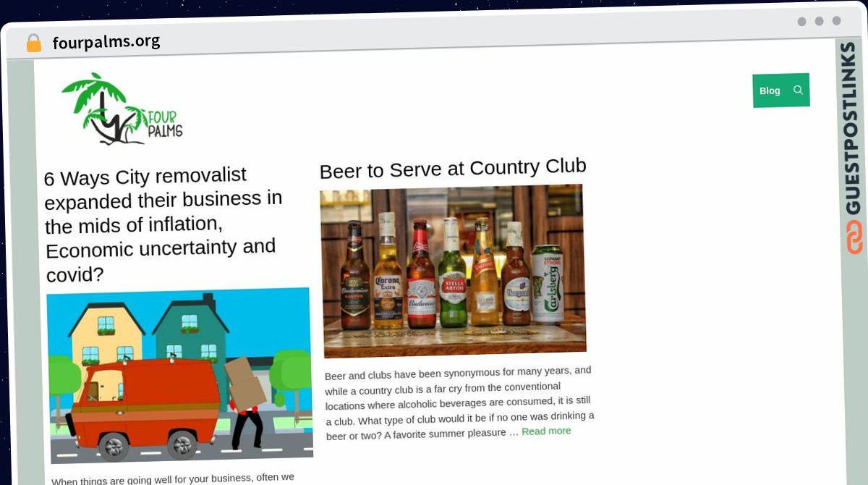
Task: Click the fourpalms.org address text
Action: pos(106,41)
